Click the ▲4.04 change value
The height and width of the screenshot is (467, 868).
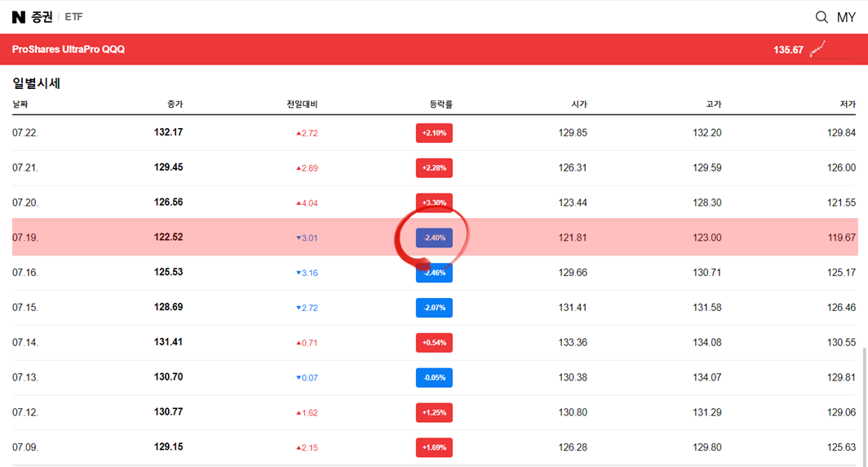307,203
